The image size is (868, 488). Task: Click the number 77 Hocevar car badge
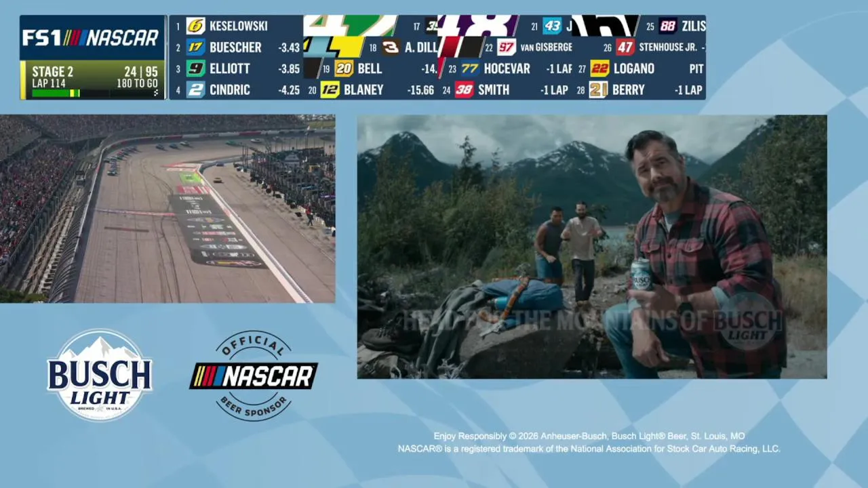(x=470, y=68)
